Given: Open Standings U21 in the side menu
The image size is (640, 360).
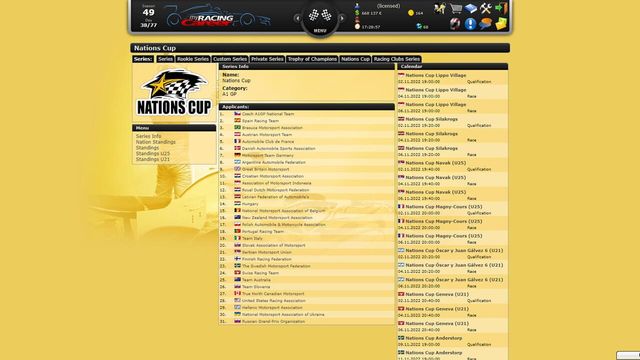Looking at the screenshot, I should coord(153,159).
